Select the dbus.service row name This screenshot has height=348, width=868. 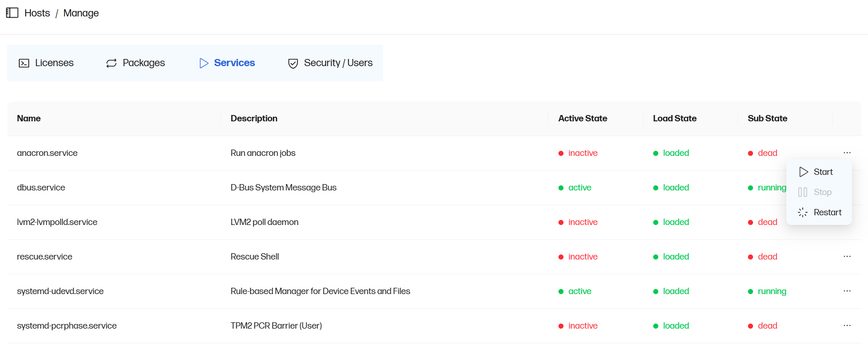pyautogui.click(x=41, y=187)
